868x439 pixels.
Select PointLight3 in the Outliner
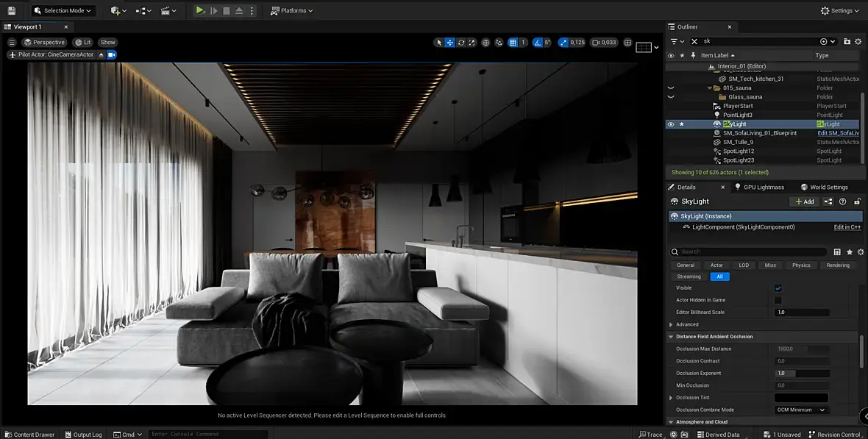click(x=737, y=115)
